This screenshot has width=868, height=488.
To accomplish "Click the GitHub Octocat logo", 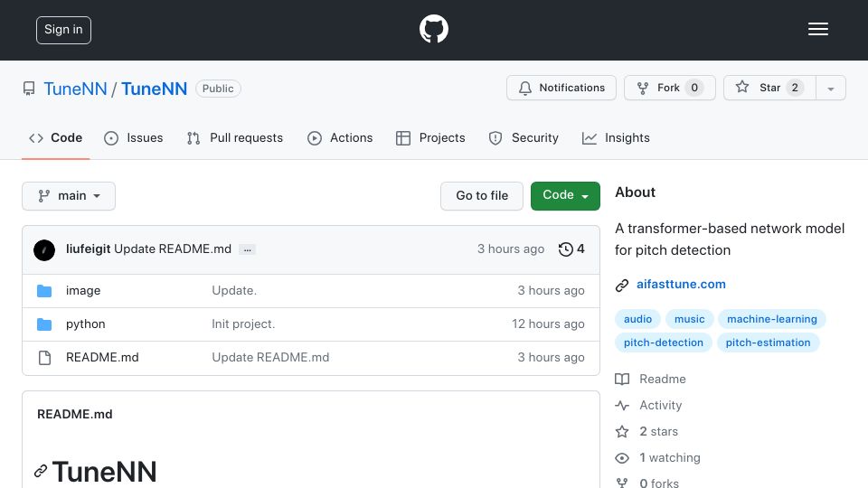I will pyautogui.click(x=433, y=29).
